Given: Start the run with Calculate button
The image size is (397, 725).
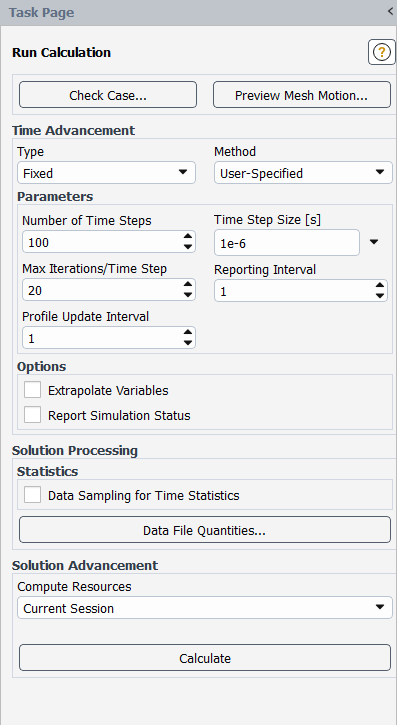Looking at the screenshot, I should (x=205, y=657).
